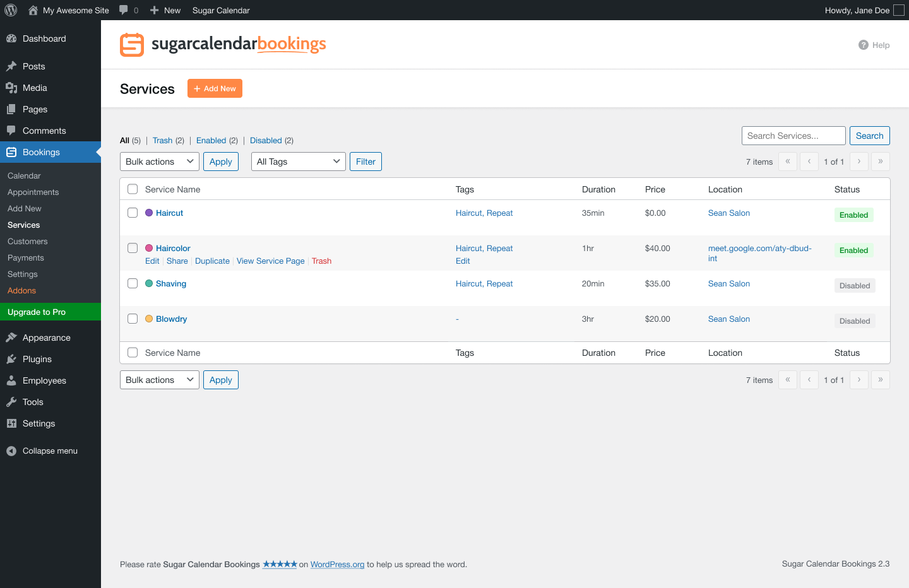
Task: Open the Payments submenu item
Action: (x=26, y=258)
